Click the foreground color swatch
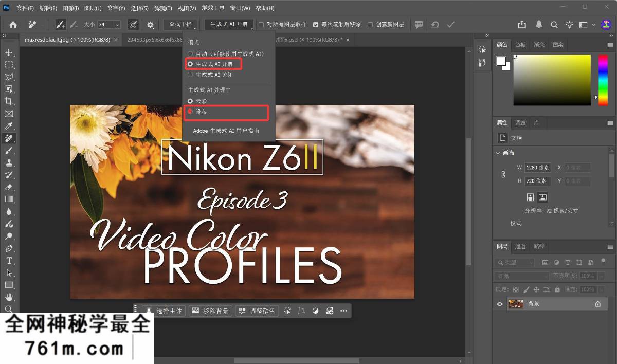This screenshot has height=364, width=617. point(501,61)
